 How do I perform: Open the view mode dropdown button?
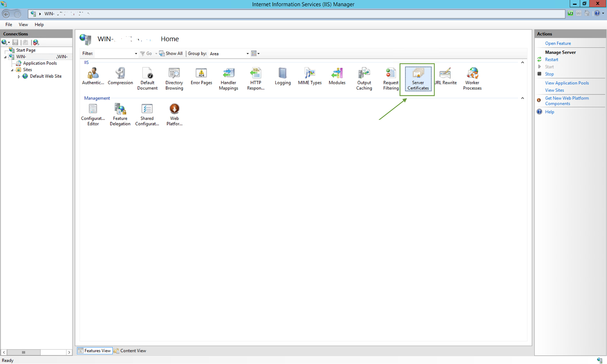[255, 54]
